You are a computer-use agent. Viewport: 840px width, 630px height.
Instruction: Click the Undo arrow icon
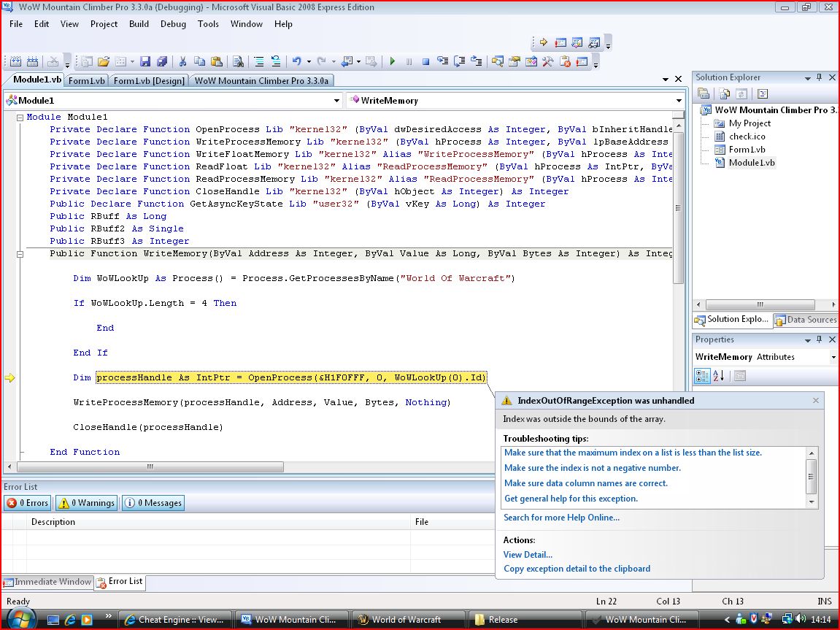point(296,62)
